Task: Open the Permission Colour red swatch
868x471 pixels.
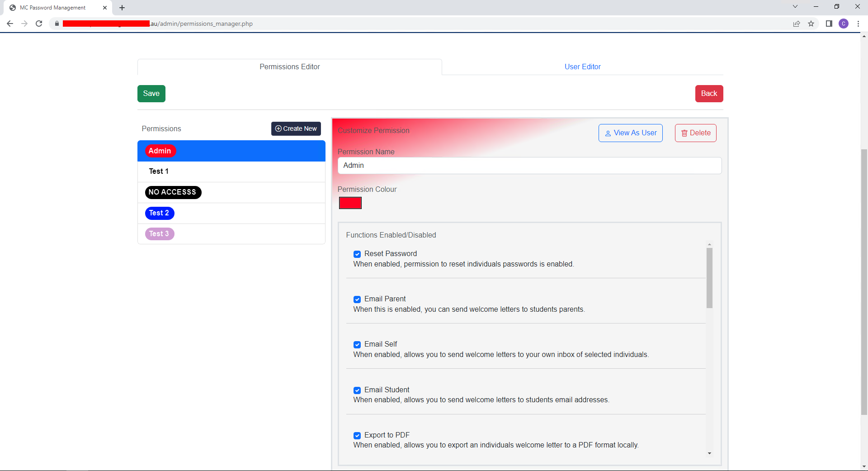Action: tap(350, 203)
